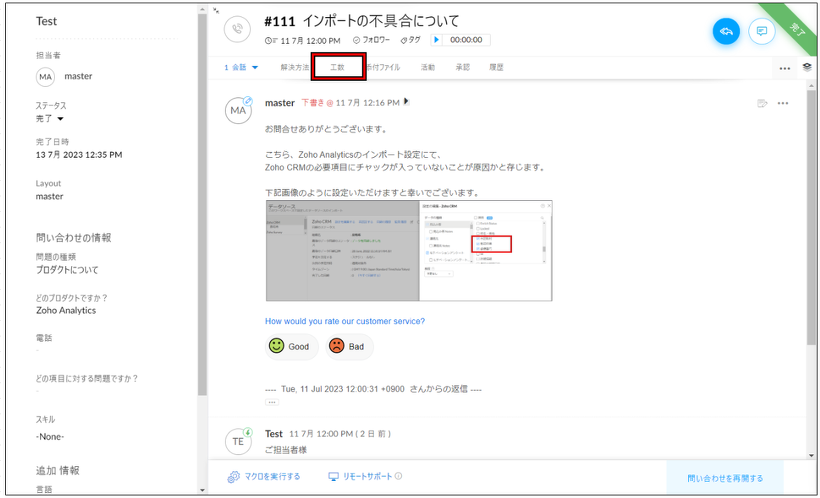Click the comment bubble icon button
The image size is (820, 498).
tap(761, 31)
